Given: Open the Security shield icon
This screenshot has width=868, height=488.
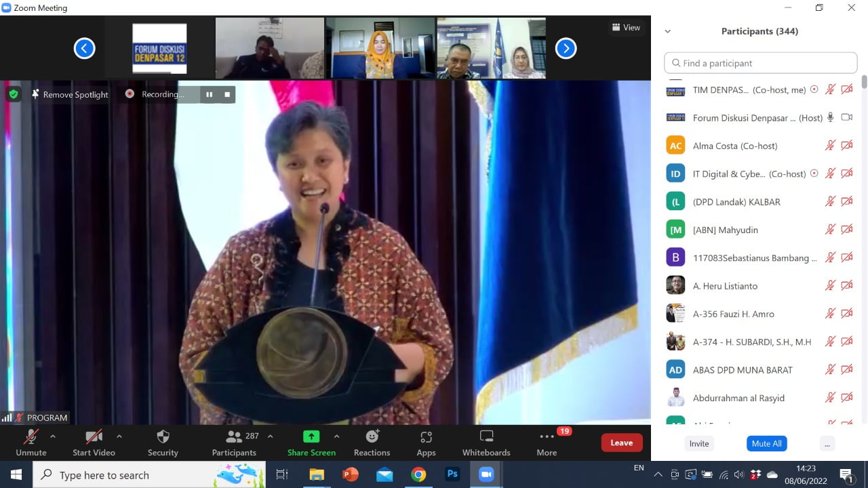Looking at the screenshot, I should (163, 437).
